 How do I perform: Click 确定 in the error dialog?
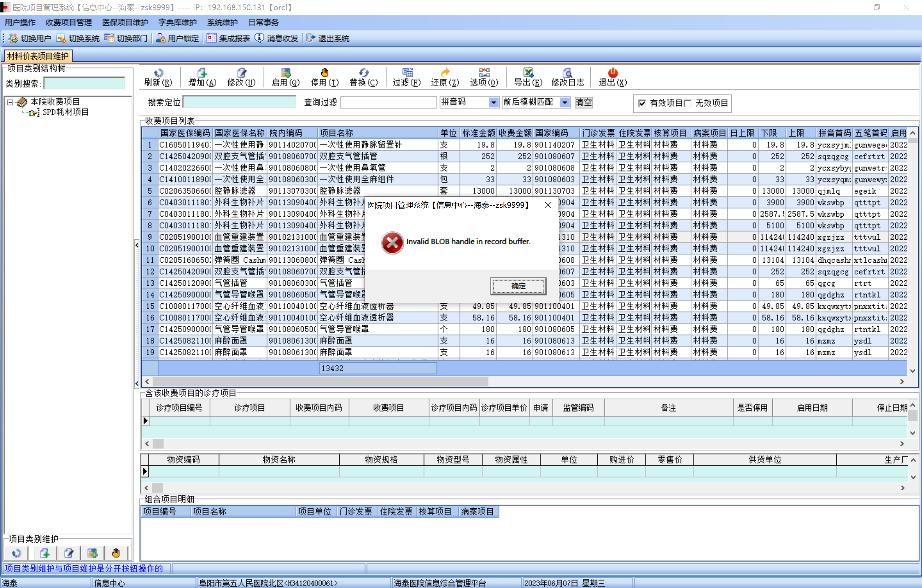[x=518, y=285]
